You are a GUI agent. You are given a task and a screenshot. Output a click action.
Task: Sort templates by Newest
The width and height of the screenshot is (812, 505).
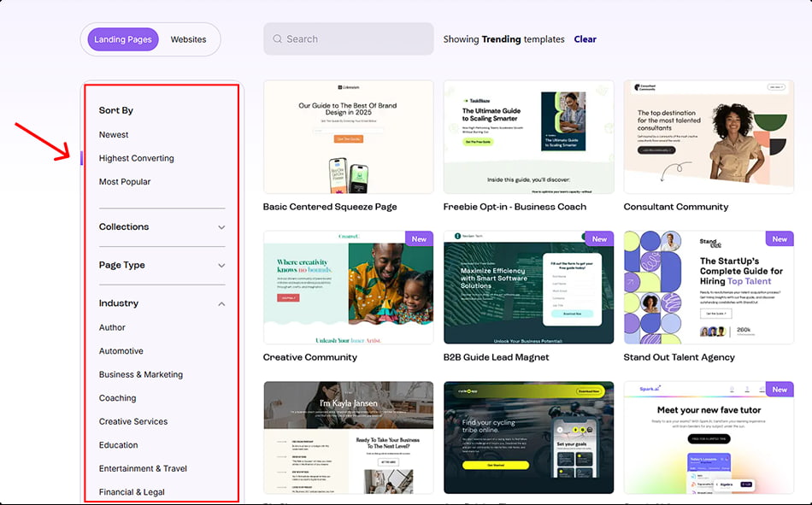tap(114, 134)
